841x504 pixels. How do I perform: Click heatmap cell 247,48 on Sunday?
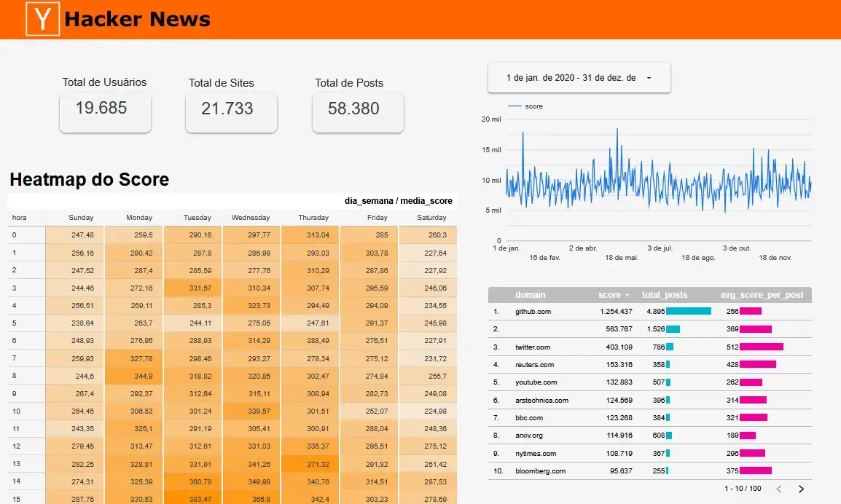75,235
